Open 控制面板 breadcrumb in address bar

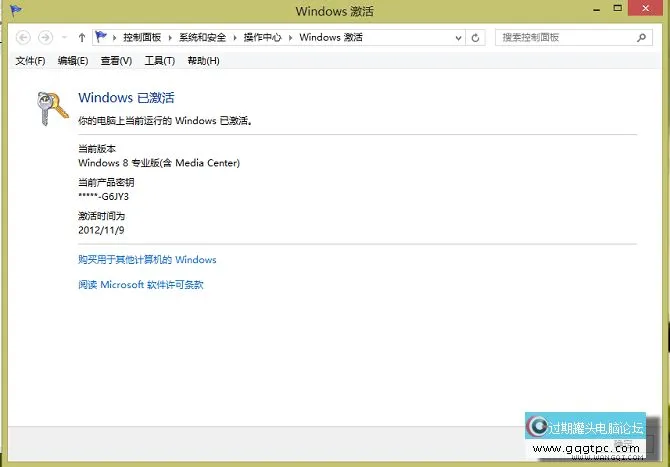(x=142, y=38)
